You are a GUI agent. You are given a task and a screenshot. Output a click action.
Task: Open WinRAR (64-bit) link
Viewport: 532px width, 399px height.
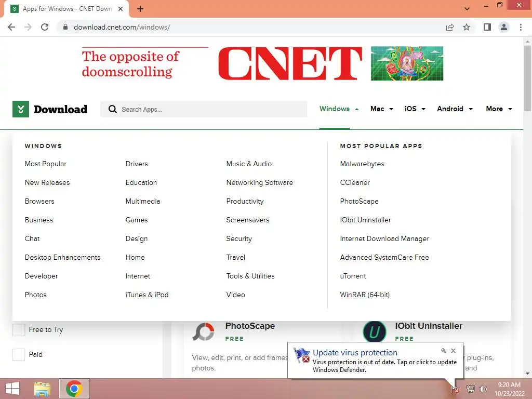coord(365,295)
